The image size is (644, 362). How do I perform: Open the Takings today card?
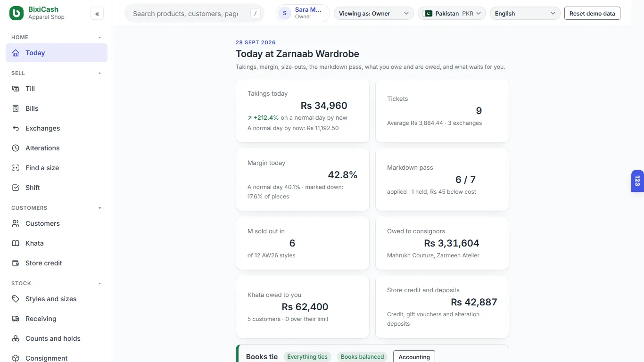coord(303,111)
